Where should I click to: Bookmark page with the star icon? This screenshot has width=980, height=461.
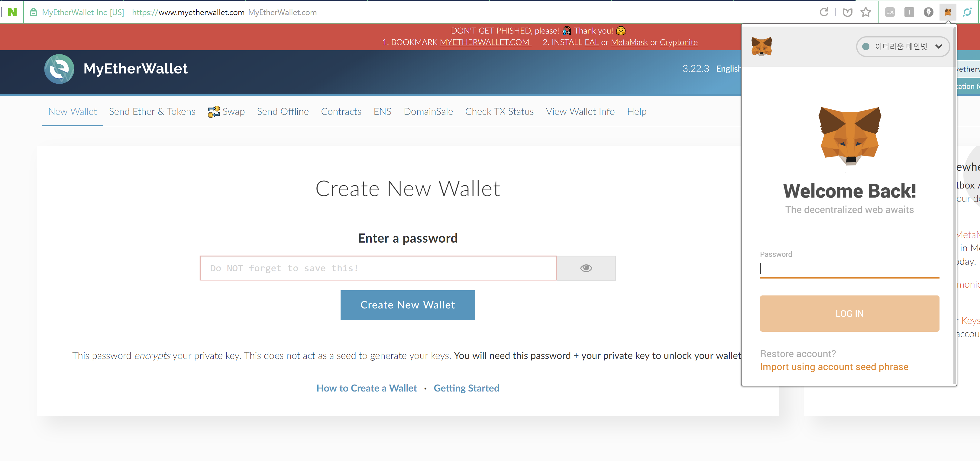click(x=866, y=12)
